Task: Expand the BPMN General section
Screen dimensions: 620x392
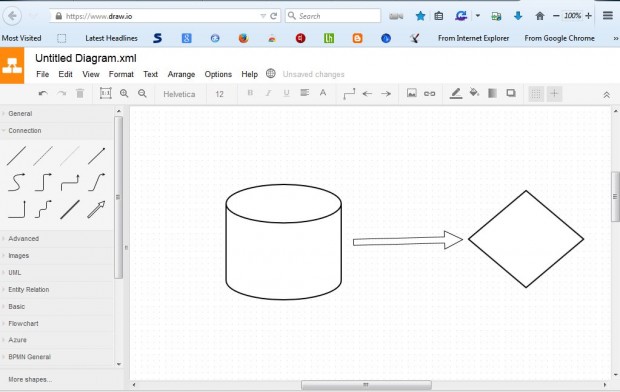Action: click(57, 357)
